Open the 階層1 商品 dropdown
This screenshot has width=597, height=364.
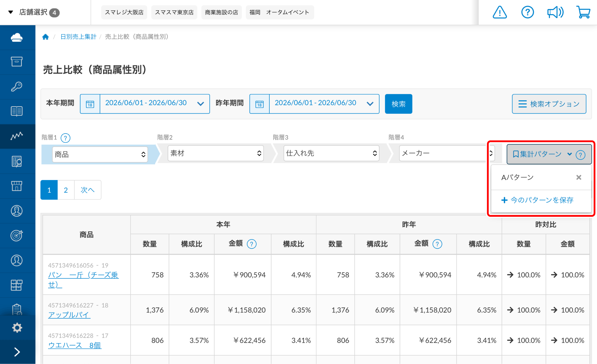pos(100,154)
